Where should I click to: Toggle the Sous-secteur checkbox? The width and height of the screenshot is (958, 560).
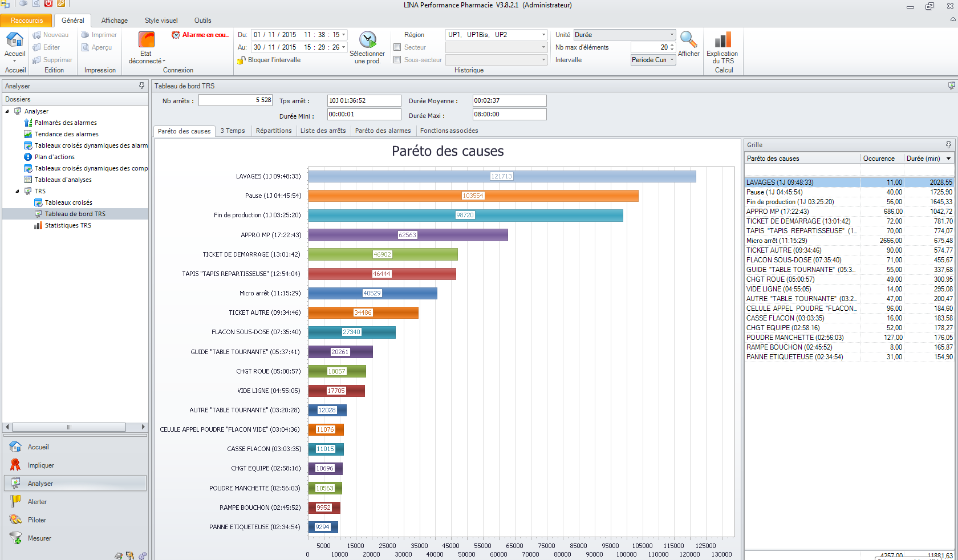397,60
